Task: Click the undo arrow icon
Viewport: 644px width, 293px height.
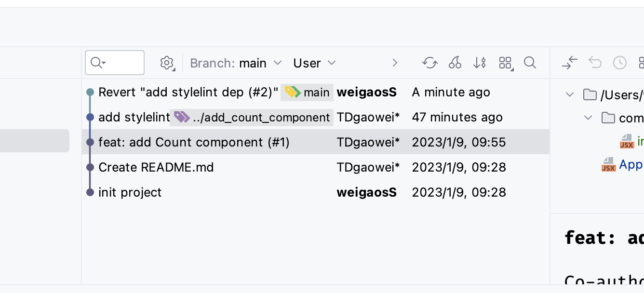Action: 595,63
